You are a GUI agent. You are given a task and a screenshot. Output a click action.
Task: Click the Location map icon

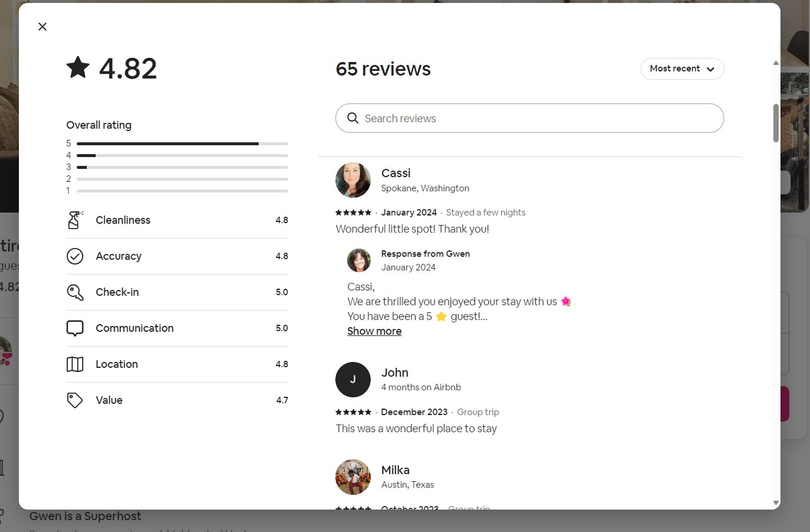(x=75, y=364)
